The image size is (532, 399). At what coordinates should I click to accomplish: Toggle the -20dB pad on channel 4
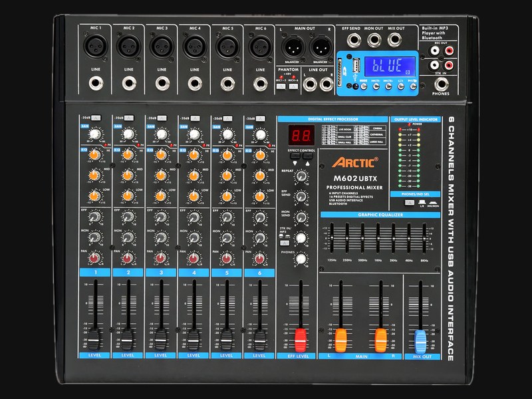tap(195, 118)
